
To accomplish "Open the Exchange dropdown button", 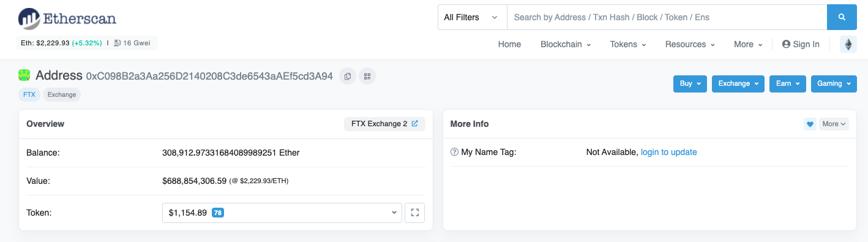I will point(738,83).
